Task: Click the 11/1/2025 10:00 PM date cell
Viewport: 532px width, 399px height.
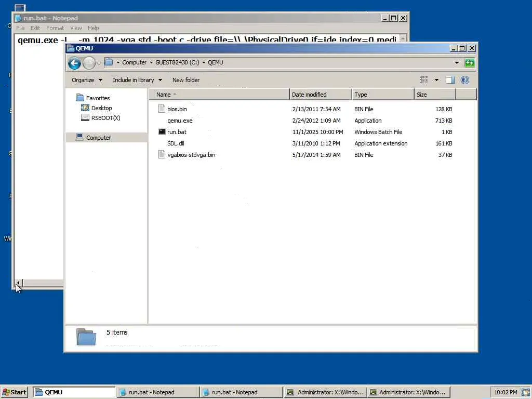Action: pyautogui.click(x=317, y=132)
